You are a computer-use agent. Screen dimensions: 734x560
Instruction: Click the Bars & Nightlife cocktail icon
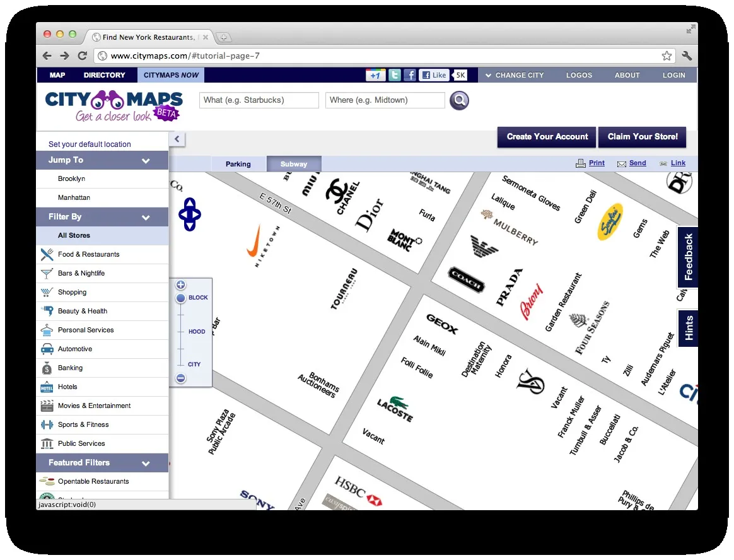tap(47, 274)
